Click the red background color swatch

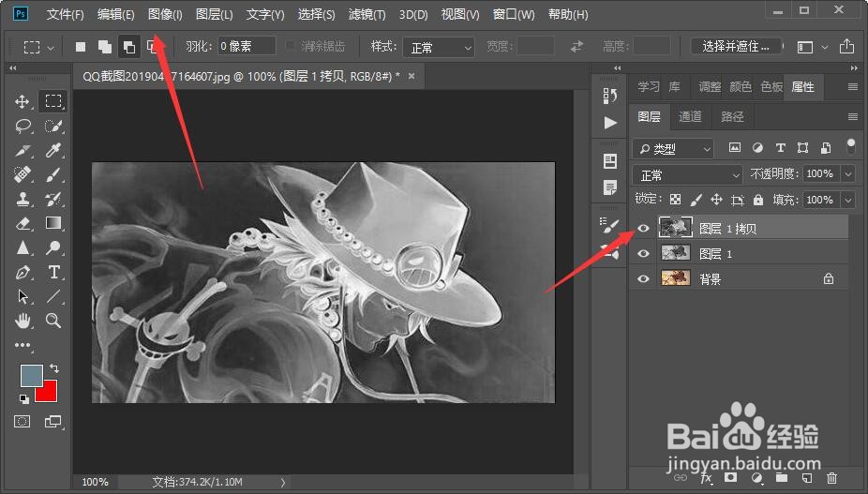coord(49,393)
